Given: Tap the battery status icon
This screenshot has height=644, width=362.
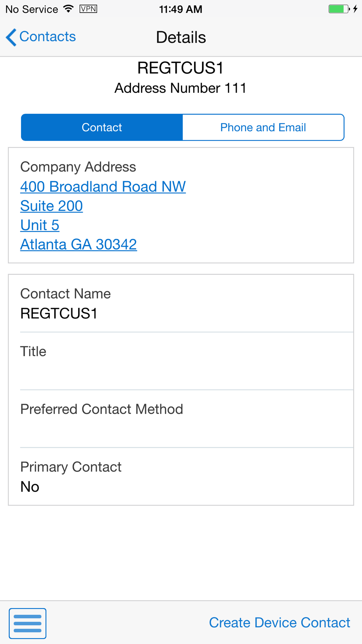Looking at the screenshot, I should pyautogui.click(x=339, y=9).
